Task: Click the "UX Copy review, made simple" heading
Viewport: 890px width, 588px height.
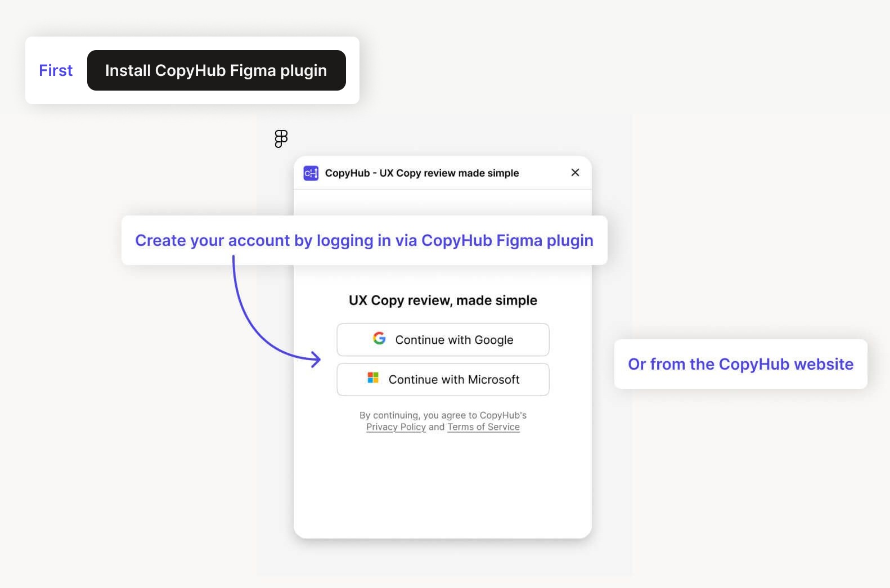Action: (443, 300)
